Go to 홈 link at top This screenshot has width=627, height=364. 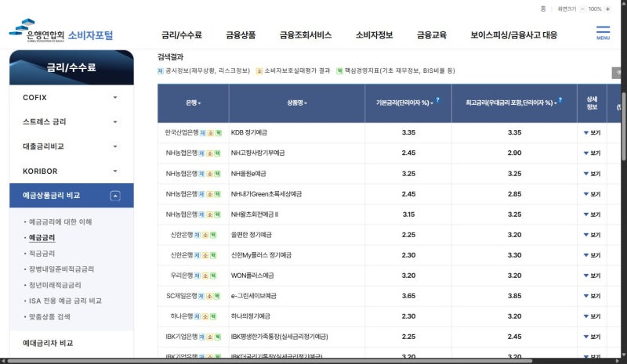tap(543, 9)
